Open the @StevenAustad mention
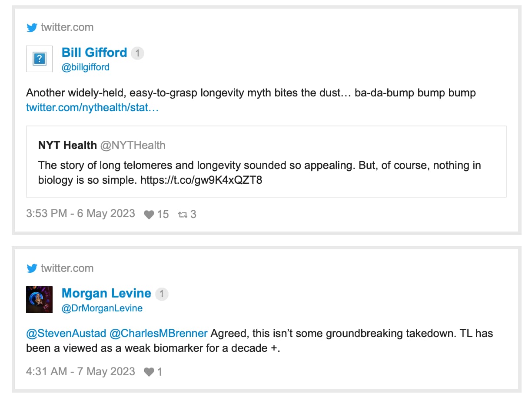The width and height of the screenshot is (532, 410). (x=66, y=334)
